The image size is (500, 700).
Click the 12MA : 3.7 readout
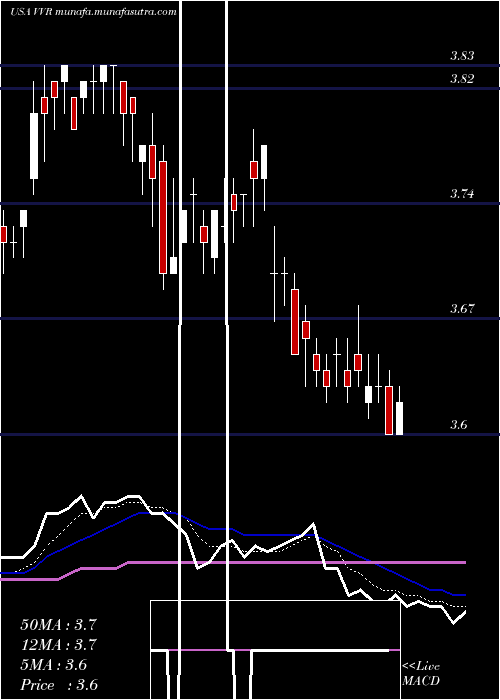[x=58, y=645]
